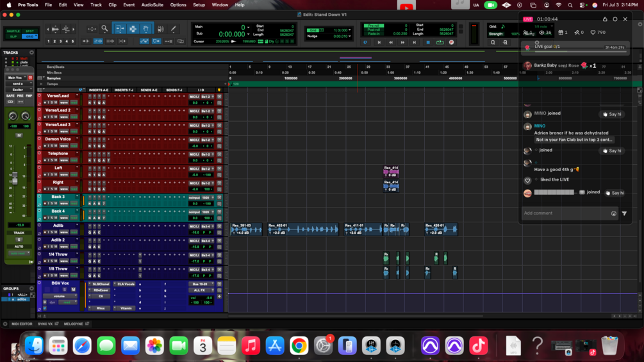The height and width of the screenshot is (362, 644).
Task: Open the Vitamin insert plugin
Action: (x=126, y=308)
